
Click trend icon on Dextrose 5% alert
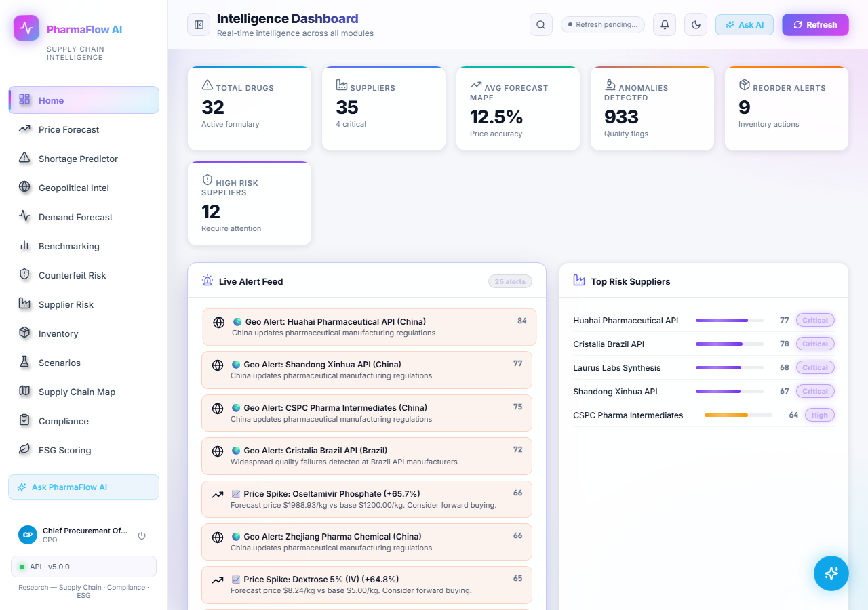218,580
